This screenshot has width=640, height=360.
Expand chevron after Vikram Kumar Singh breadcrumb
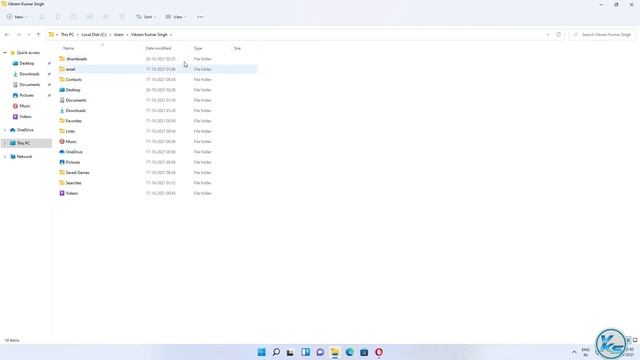click(171, 35)
